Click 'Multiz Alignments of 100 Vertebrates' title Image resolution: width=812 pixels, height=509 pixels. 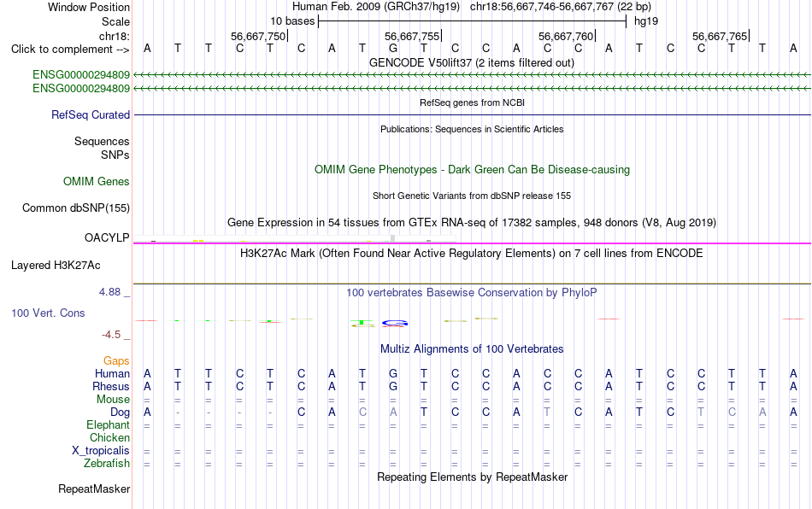(x=472, y=349)
